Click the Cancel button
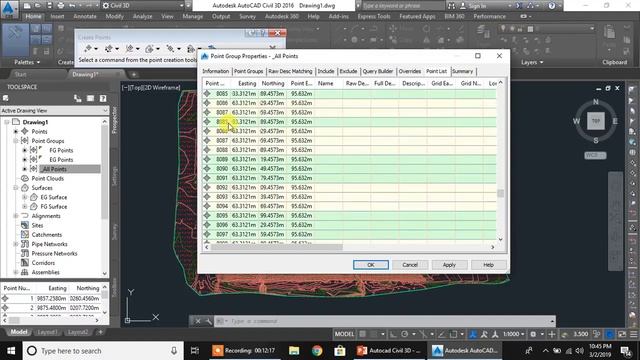Viewport: 640px width, 360px height. coord(410,265)
